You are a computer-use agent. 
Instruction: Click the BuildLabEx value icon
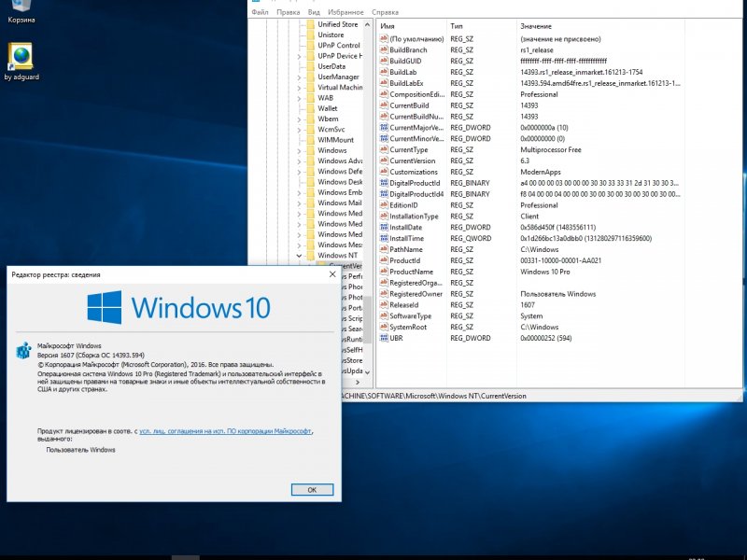[x=384, y=83]
